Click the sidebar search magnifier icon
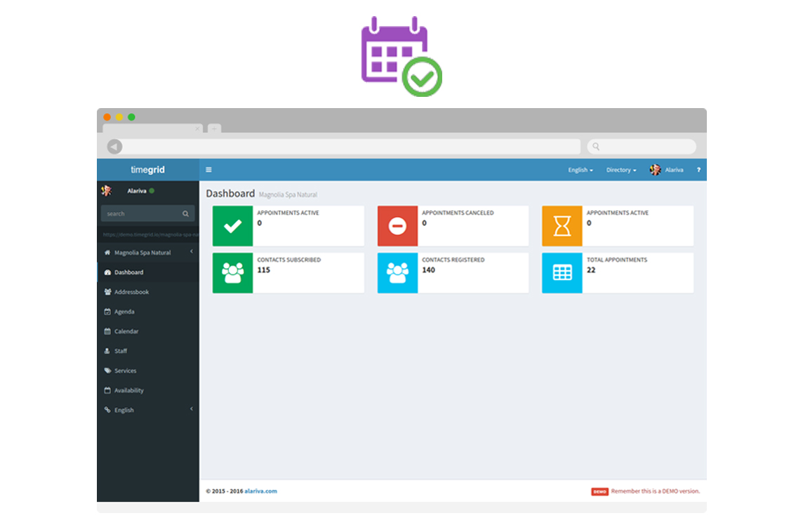This screenshot has width=803, height=532. [x=185, y=213]
